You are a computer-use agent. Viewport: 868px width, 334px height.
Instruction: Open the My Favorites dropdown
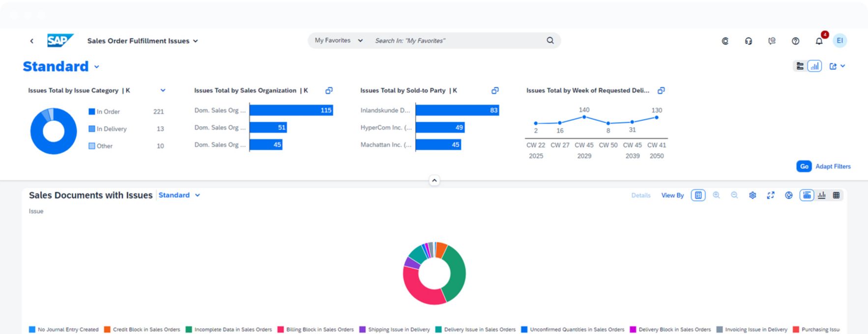pos(338,41)
